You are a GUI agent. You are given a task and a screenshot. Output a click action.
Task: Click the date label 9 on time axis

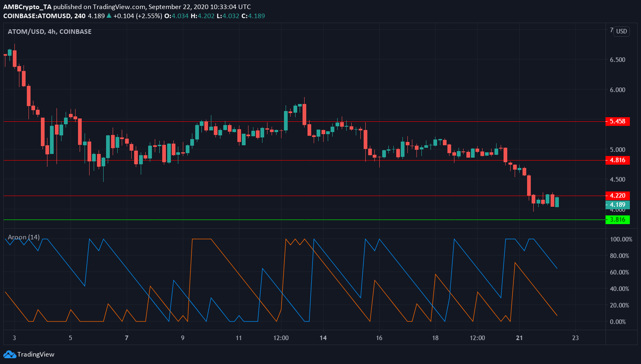point(183,338)
